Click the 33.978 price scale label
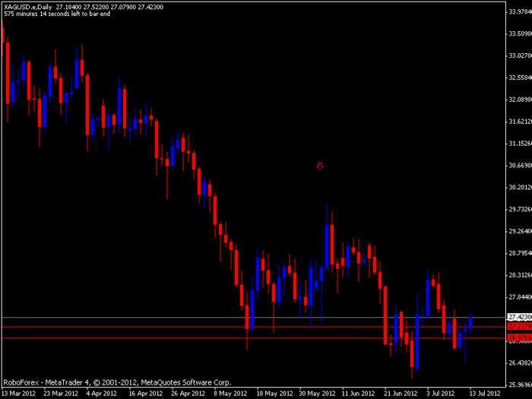 tap(520, 12)
